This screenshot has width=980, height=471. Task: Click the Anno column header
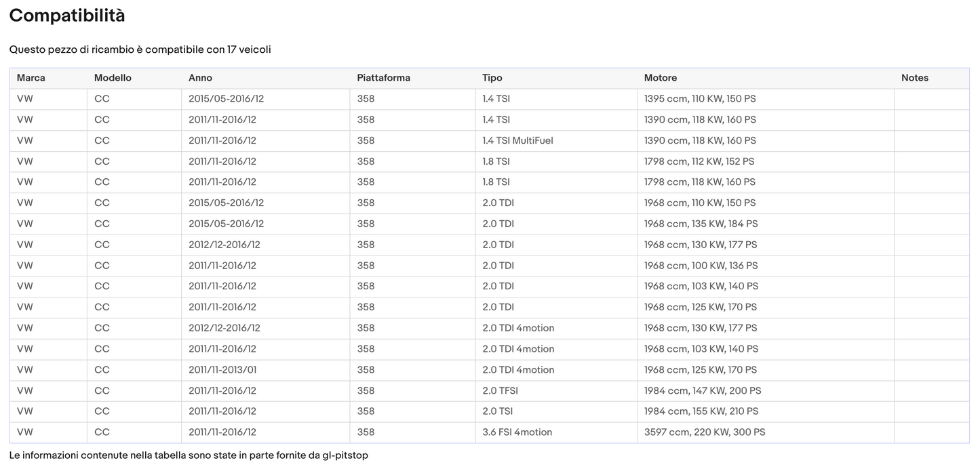tap(200, 78)
